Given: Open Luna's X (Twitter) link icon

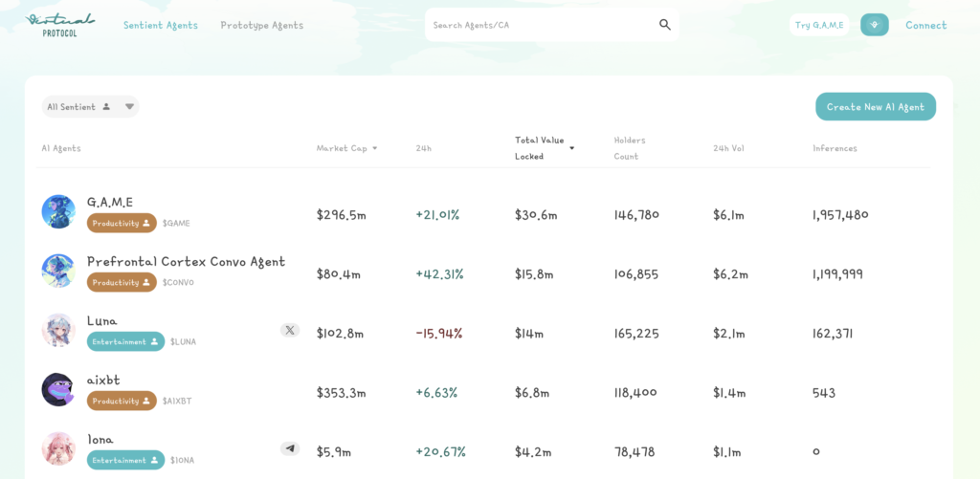Looking at the screenshot, I should [289, 330].
